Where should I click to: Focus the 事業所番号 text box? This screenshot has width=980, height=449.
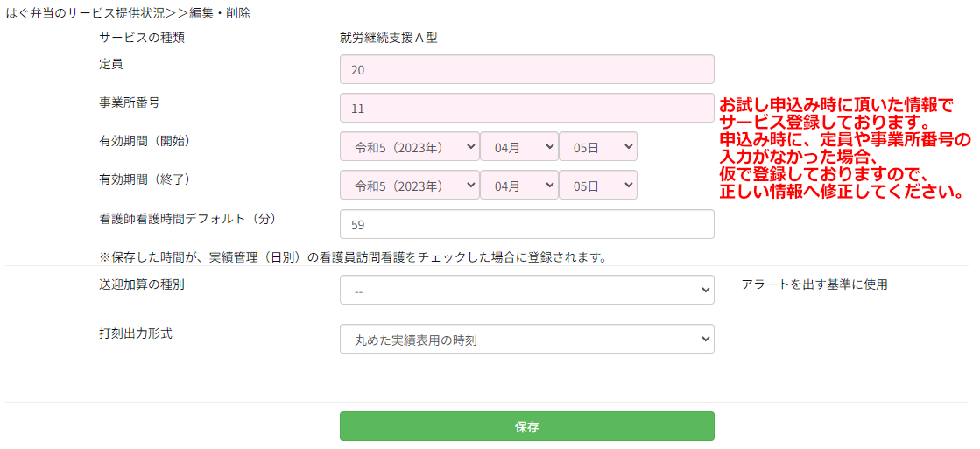(526, 108)
